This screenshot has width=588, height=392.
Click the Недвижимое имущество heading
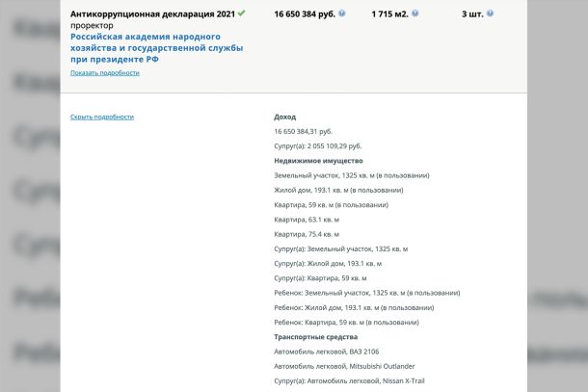click(318, 161)
